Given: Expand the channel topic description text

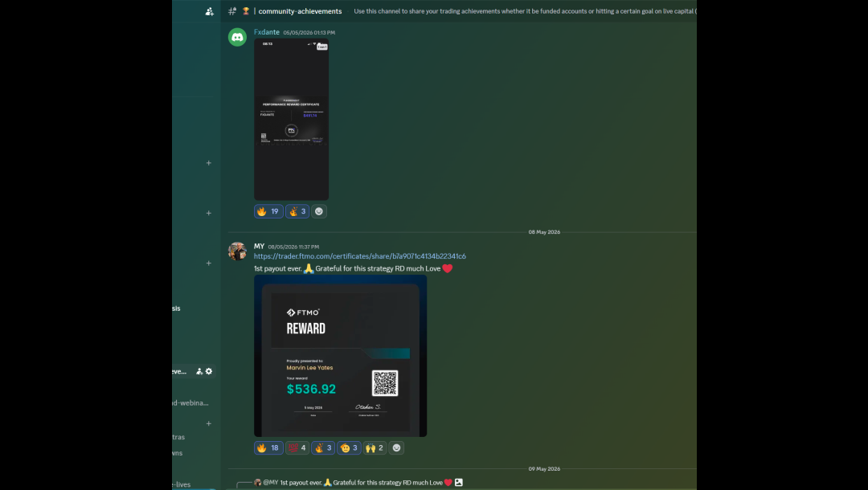Looking at the screenshot, I should click(525, 11).
